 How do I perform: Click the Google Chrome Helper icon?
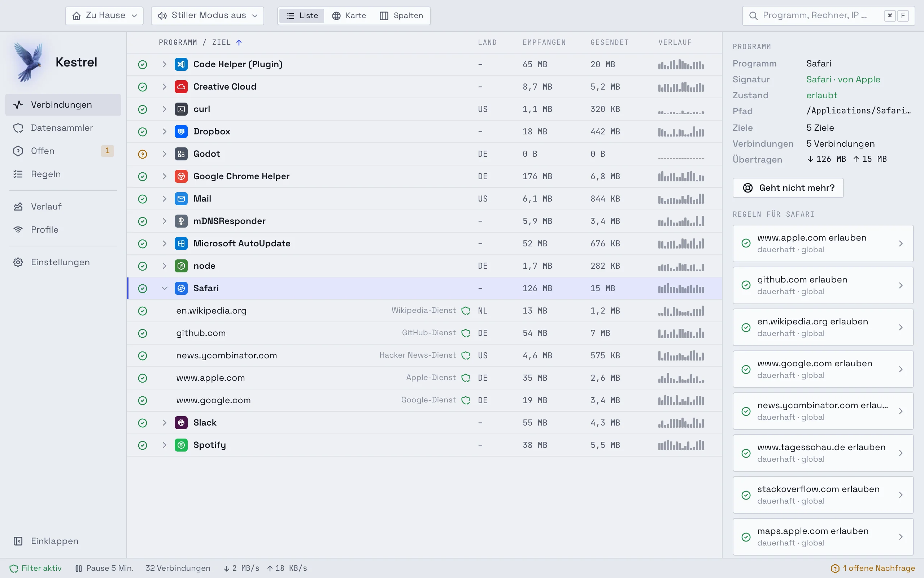(181, 176)
